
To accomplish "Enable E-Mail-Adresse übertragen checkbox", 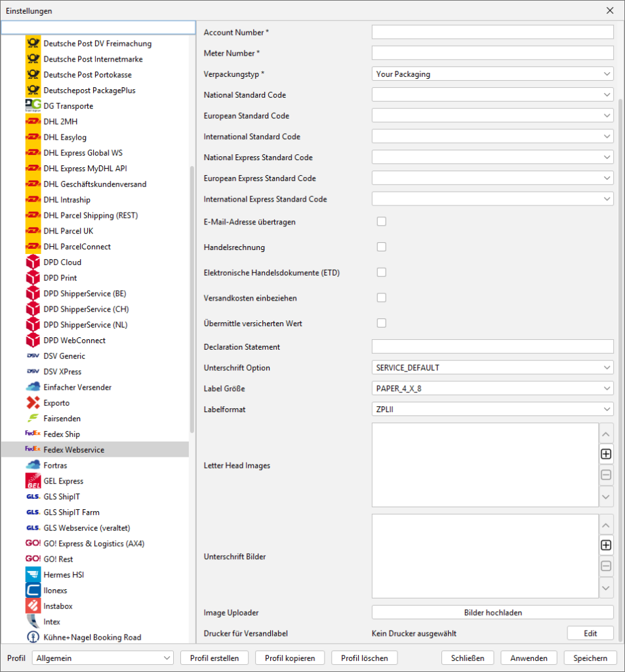I will coord(381,222).
